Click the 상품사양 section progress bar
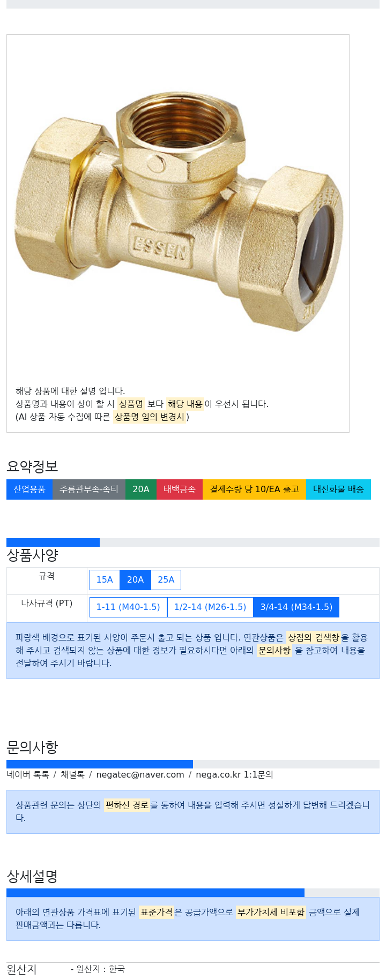Image resolution: width=386 pixels, height=980 pixels. tap(193, 542)
